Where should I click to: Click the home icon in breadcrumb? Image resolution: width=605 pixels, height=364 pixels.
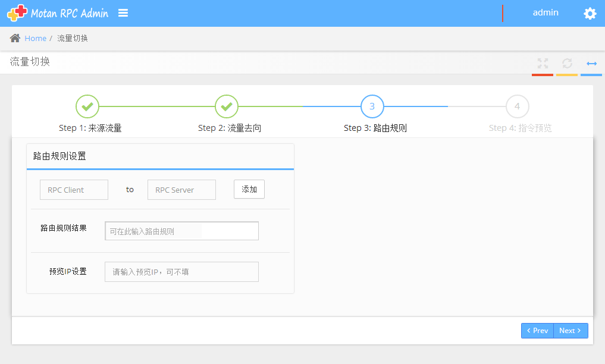pyautogui.click(x=15, y=38)
